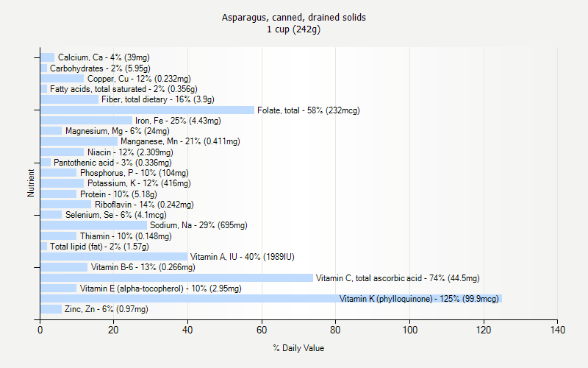Image resolution: width=588 pixels, height=368 pixels.
Task: Select the 'Phosphorus, P - 10% (104mg)' label
Action: [x=135, y=173]
